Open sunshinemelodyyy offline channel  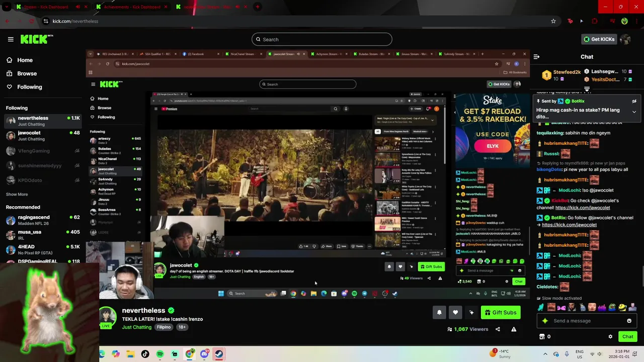point(43,165)
